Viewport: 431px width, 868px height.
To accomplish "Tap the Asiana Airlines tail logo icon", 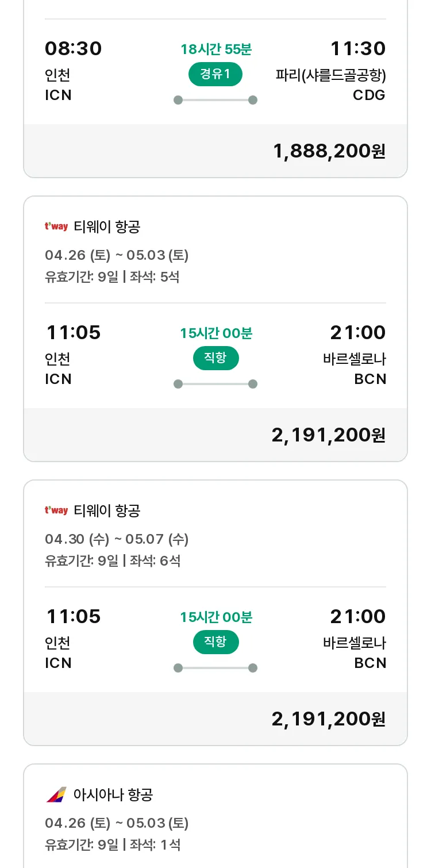I will coord(56,794).
